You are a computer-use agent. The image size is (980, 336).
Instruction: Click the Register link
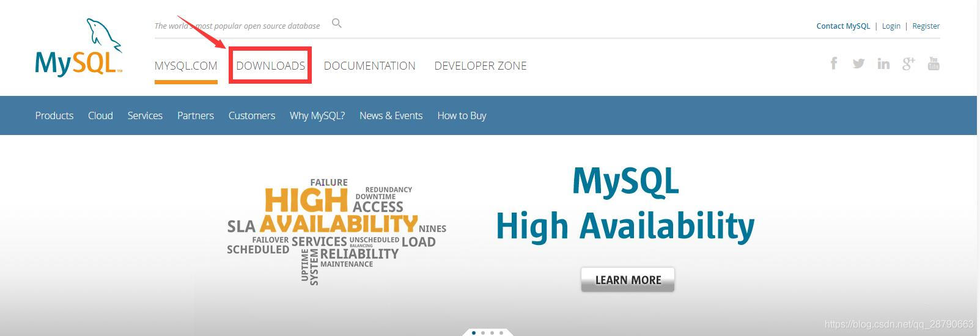926,26
